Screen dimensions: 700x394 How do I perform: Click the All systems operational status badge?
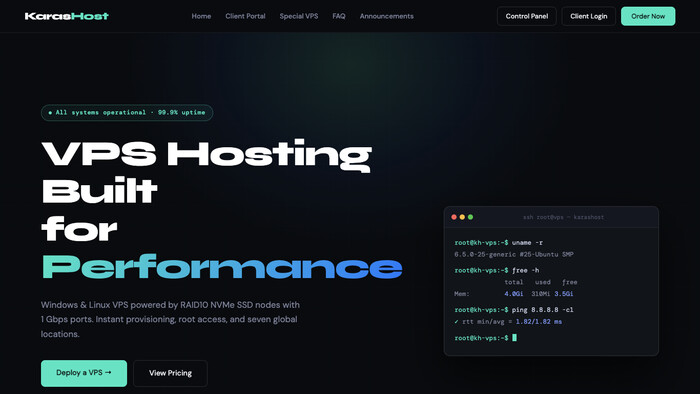click(x=127, y=112)
